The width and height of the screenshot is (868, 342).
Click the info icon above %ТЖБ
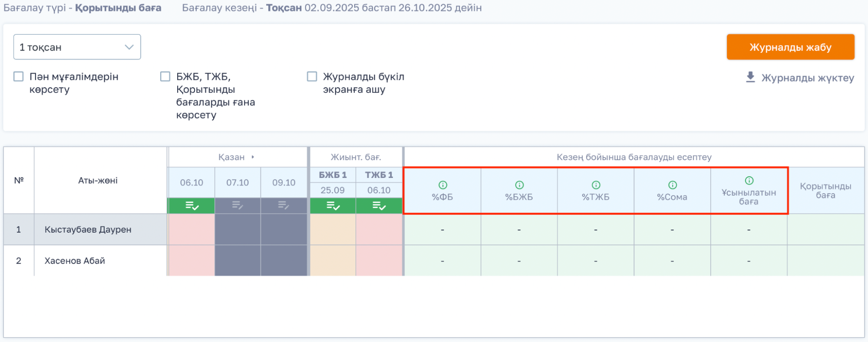click(596, 185)
